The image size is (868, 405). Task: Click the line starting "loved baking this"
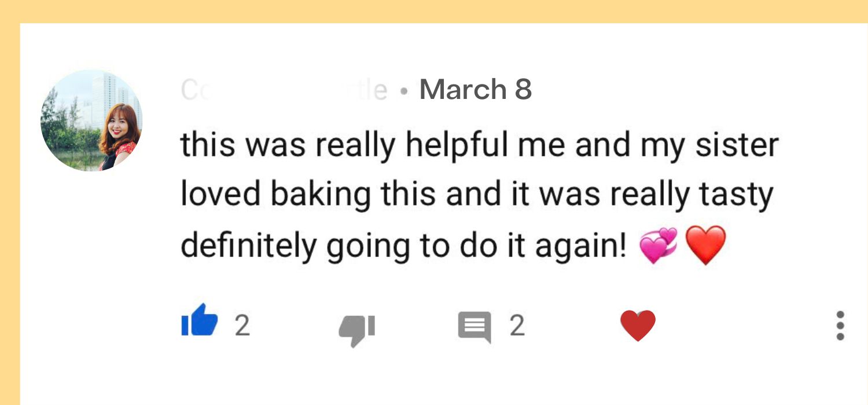[x=476, y=195]
